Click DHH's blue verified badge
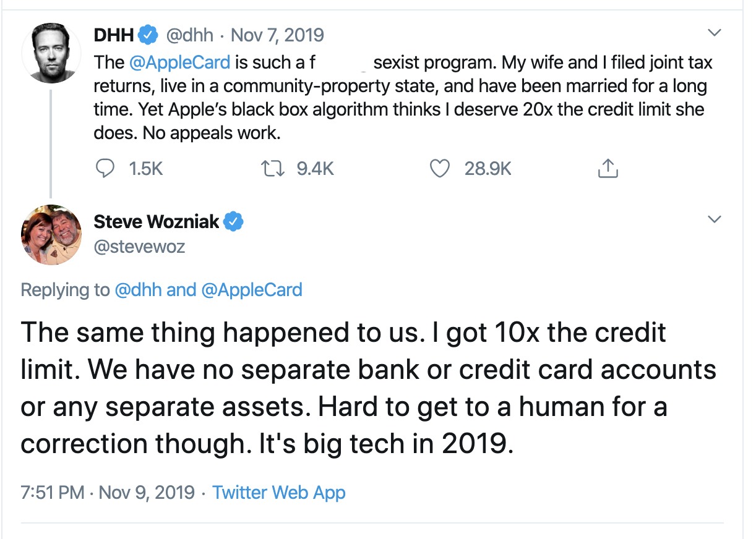 click(147, 36)
